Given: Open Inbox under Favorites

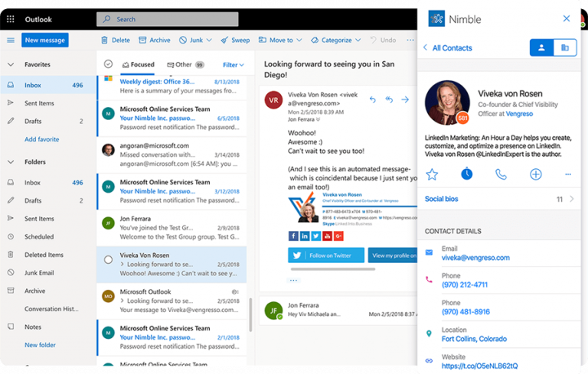Looking at the screenshot, I should coord(48,85).
